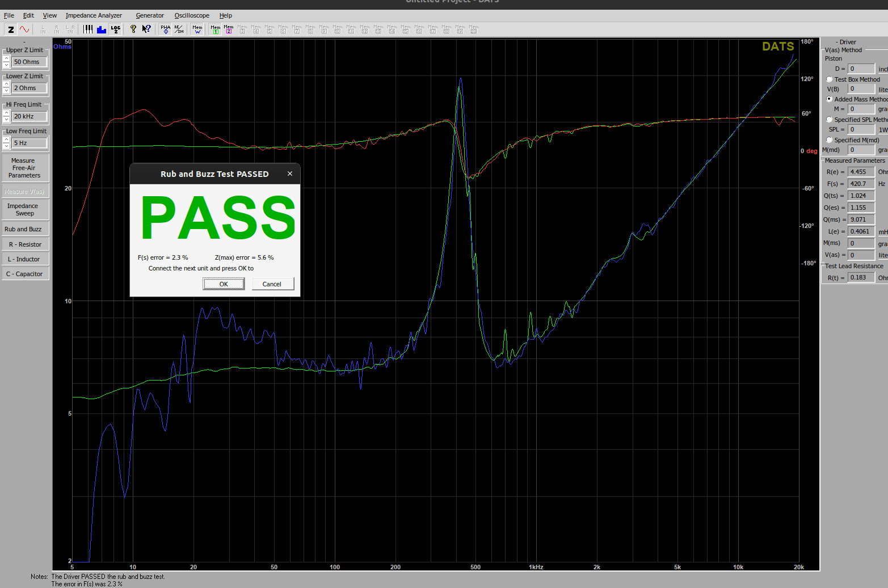The height and width of the screenshot is (588, 888).
Task: Click the L R IN both inputs icon
Action: [x=70, y=29]
